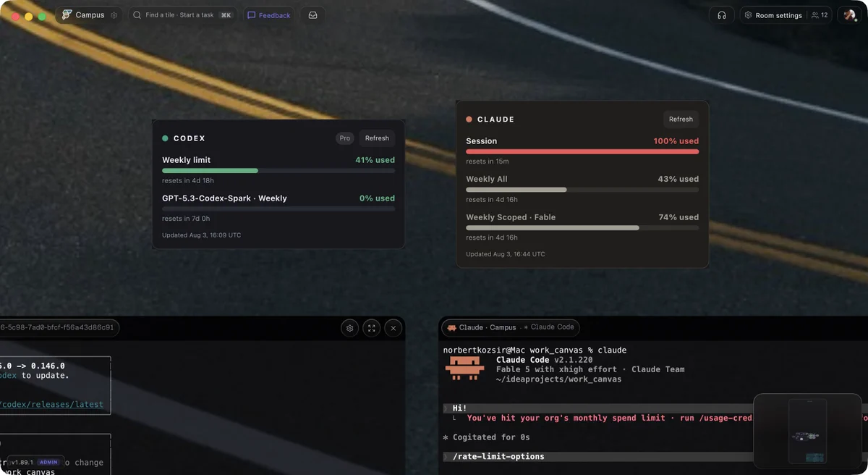Click "resets in 4d 18h" text
The height and width of the screenshot is (475, 868).
point(188,180)
